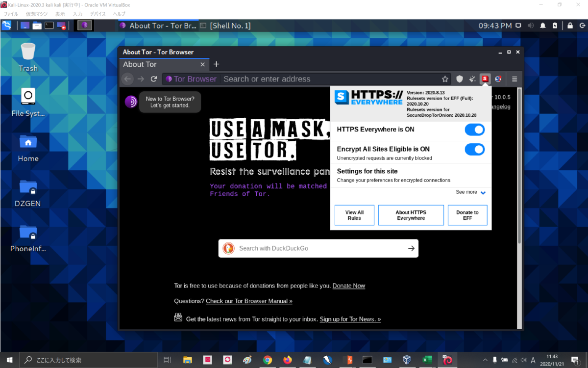Viewport: 588px width, 368px height.
Task: Open the security level shield icon
Action: pyautogui.click(x=460, y=79)
